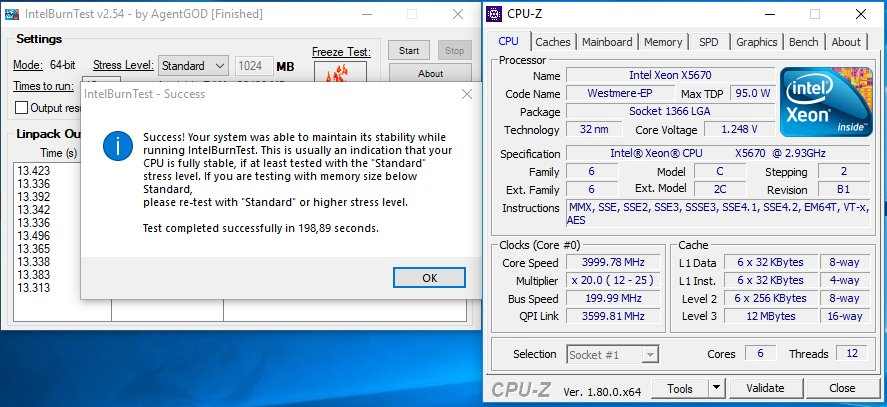Click the Freeze Test label

(341, 52)
